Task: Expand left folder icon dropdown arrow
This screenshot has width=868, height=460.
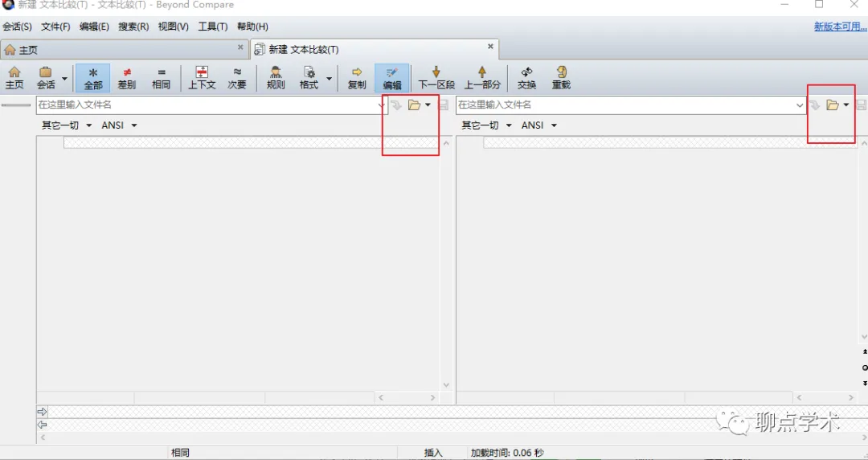Action: [x=428, y=105]
